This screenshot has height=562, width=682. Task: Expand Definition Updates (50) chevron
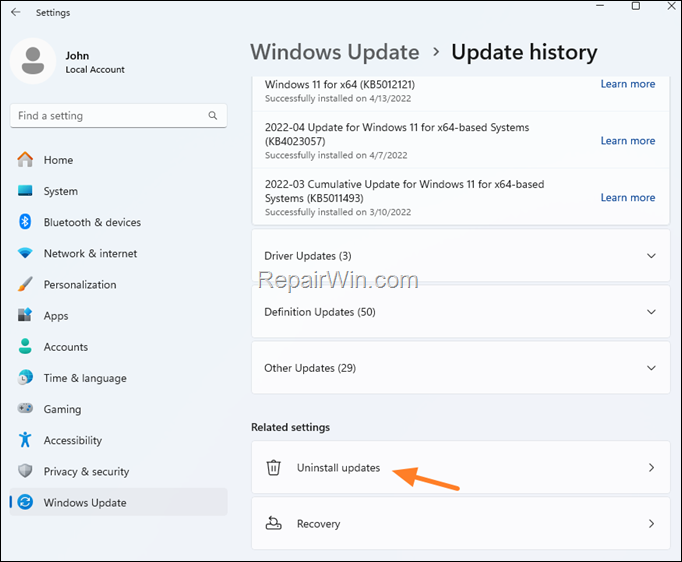[x=651, y=312]
